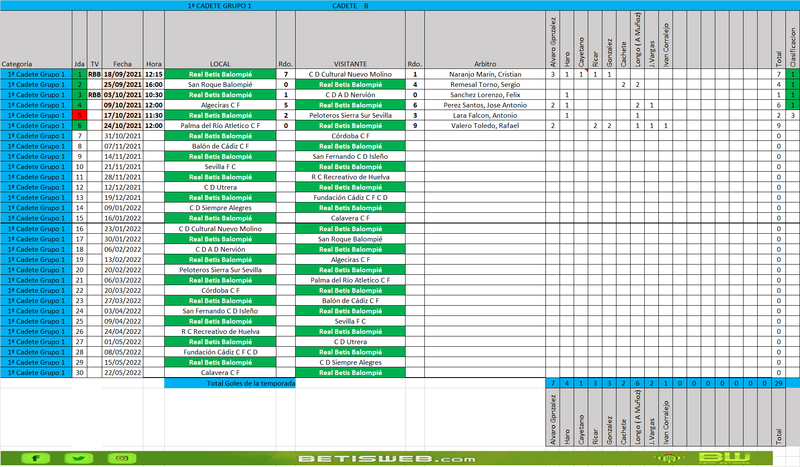Select 'San Roque Balompié' in the 25/09/2021 row
The width and height of the screenshot is (800, 467).
coord(220,84)
